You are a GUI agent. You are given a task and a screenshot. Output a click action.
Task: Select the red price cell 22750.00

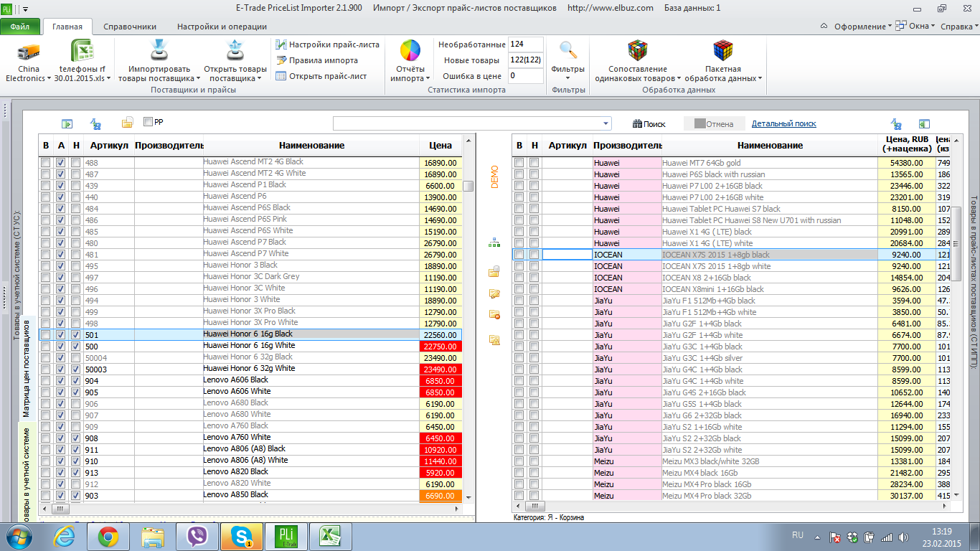click(x=440, y=347)
